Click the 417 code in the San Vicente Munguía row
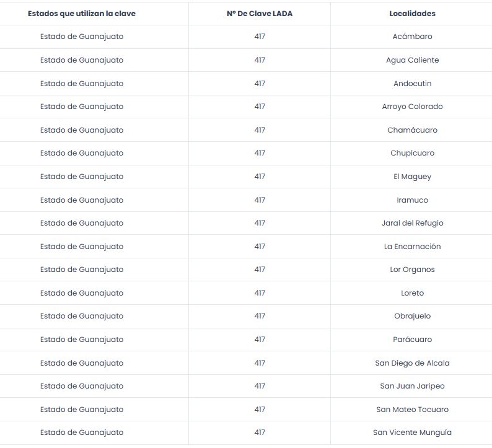The image size is (492, 448). coord(260,433)
